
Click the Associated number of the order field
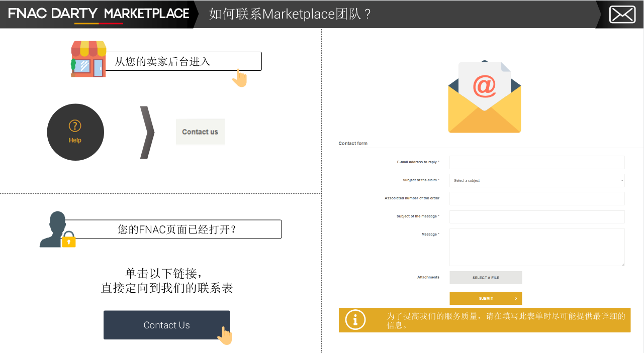tap(536, 198)
